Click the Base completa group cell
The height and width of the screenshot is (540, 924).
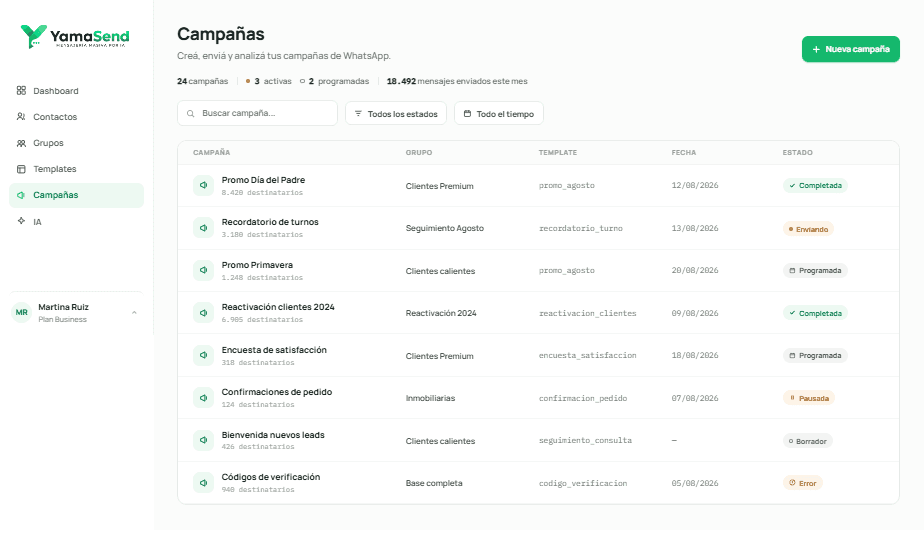click(434, 483)
